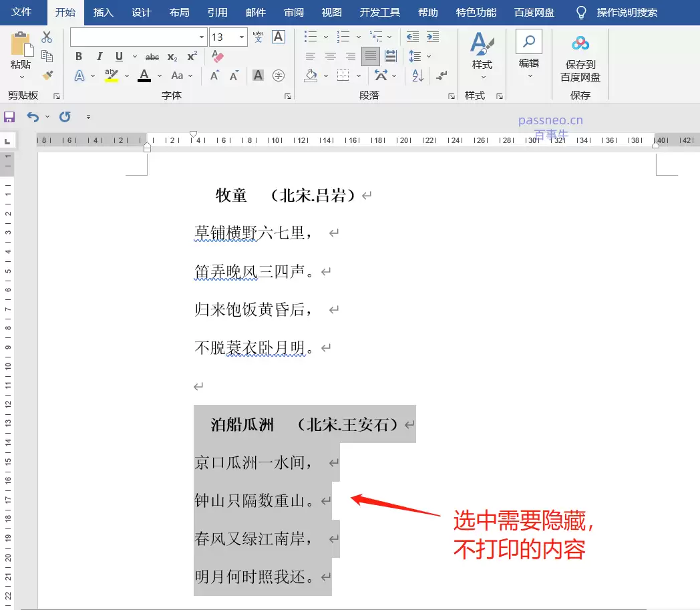Toggle strikethrough formatting

152,57
